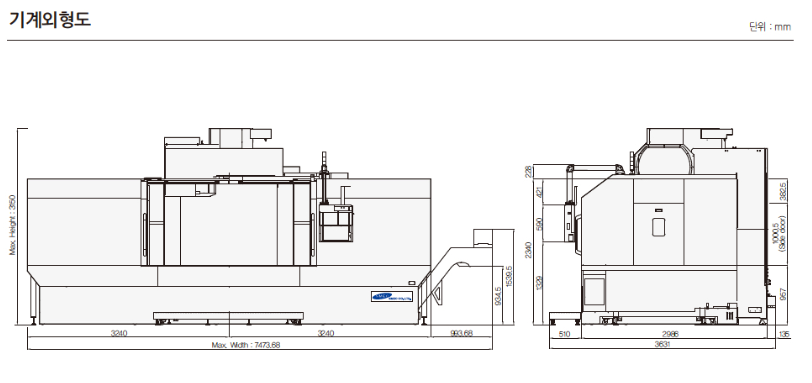Image resolution: width=812 pixels, height=383 pixels.
Task: Click the 기계외형도 title heading
Action: [50, 19]
